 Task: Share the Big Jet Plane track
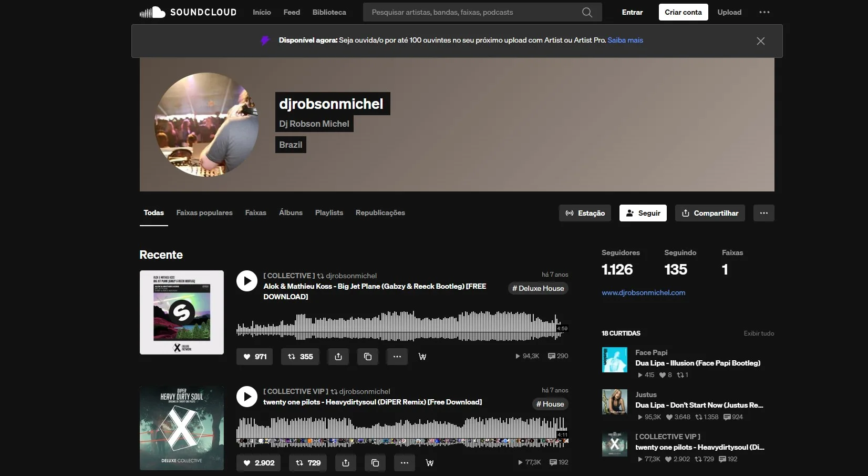coord(338,357)
